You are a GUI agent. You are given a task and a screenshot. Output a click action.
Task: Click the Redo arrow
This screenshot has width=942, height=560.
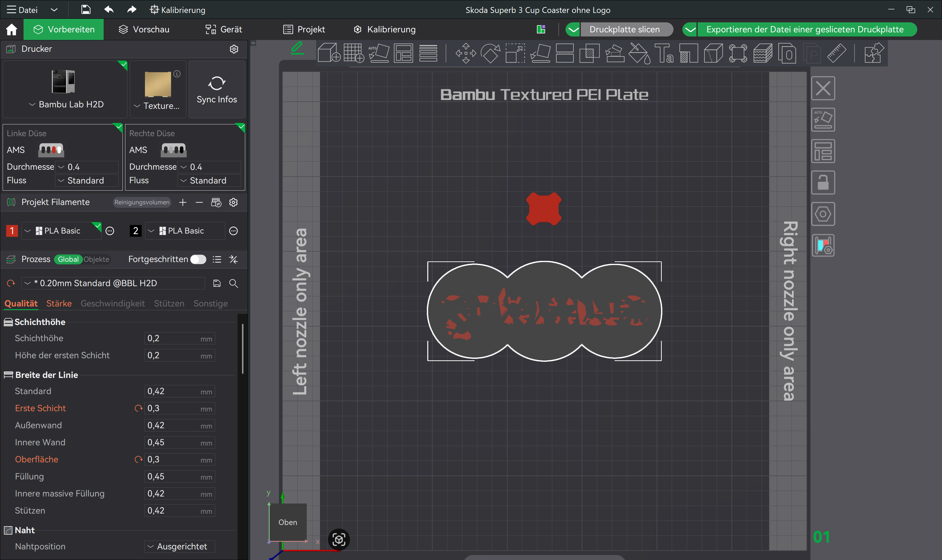pyautogui.click(x=132, y=9)
